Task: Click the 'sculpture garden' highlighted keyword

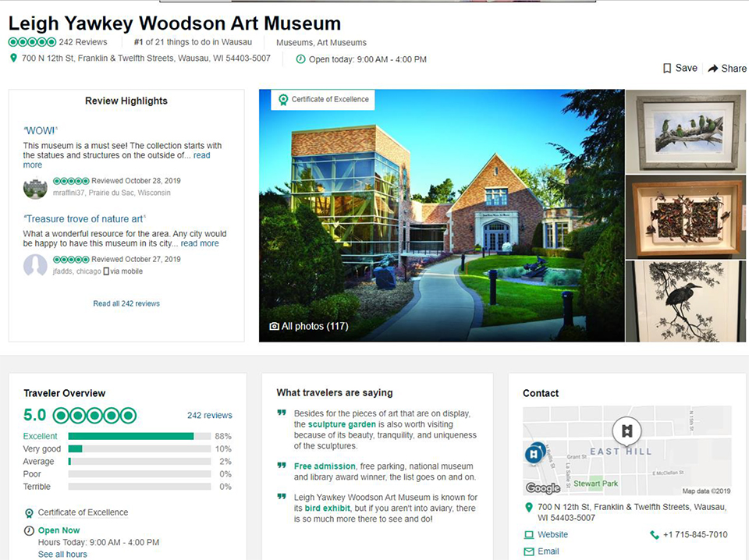Action: pos(342,424)
